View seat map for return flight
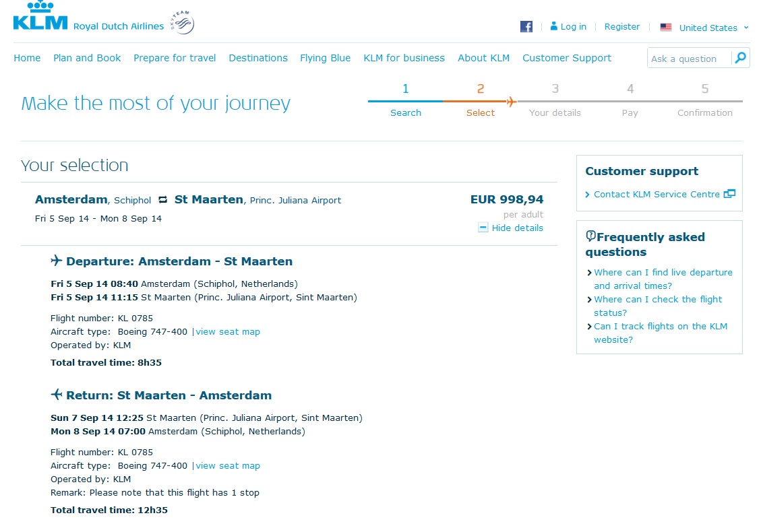Image resolution: width=761 pixels, height=532 pixels. click(x=228, y=465)
